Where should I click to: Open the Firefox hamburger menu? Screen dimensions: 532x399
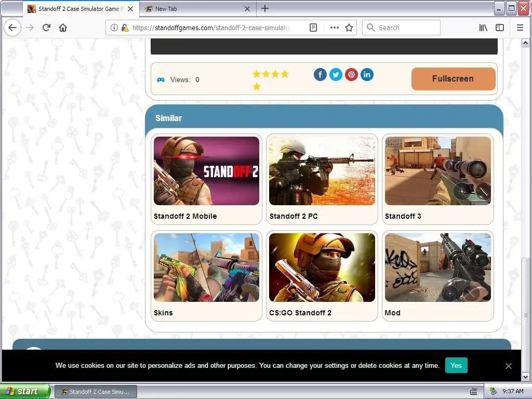pos(520,28)
